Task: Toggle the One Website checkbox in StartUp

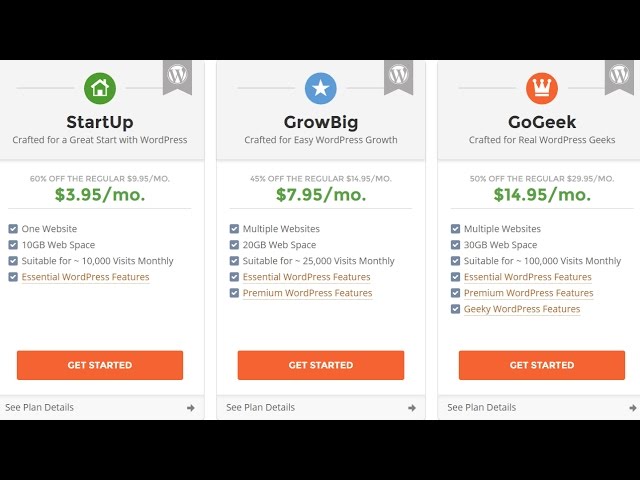Action: tap(13, 229)
